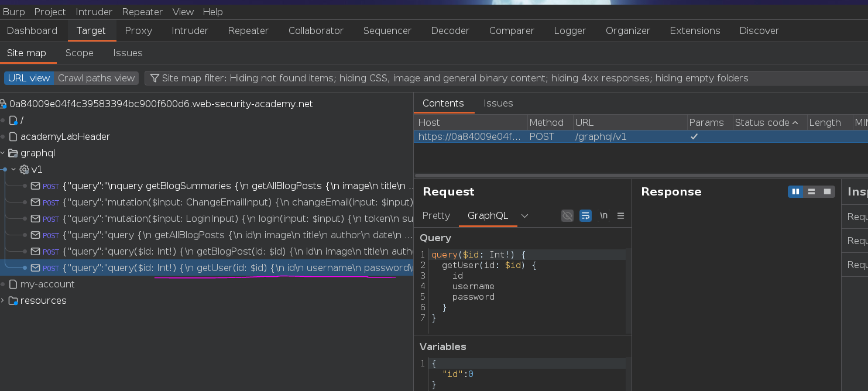
Task: Click the envelope icon of the ChangeEmailInput mutation
Action: pos(35,202)
